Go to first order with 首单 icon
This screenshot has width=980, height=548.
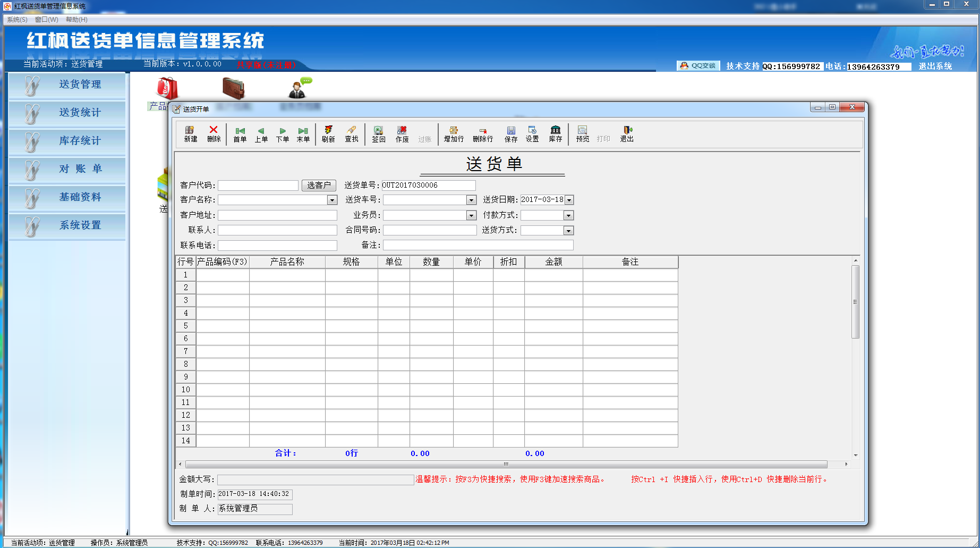(x=240, y=134)
